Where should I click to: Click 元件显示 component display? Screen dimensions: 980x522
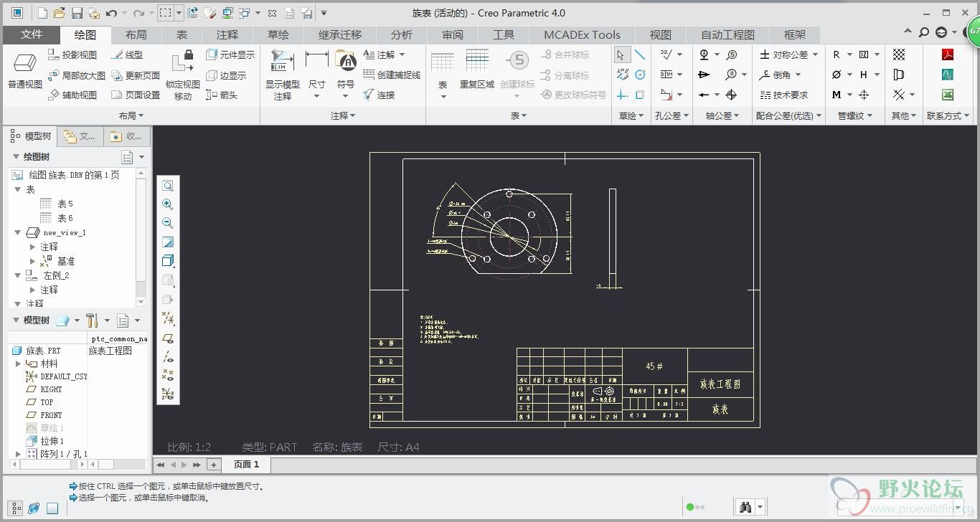(230, 54)
